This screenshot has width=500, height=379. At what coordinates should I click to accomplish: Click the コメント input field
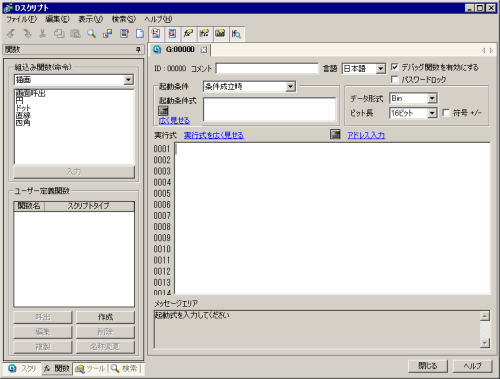[267, 69]
